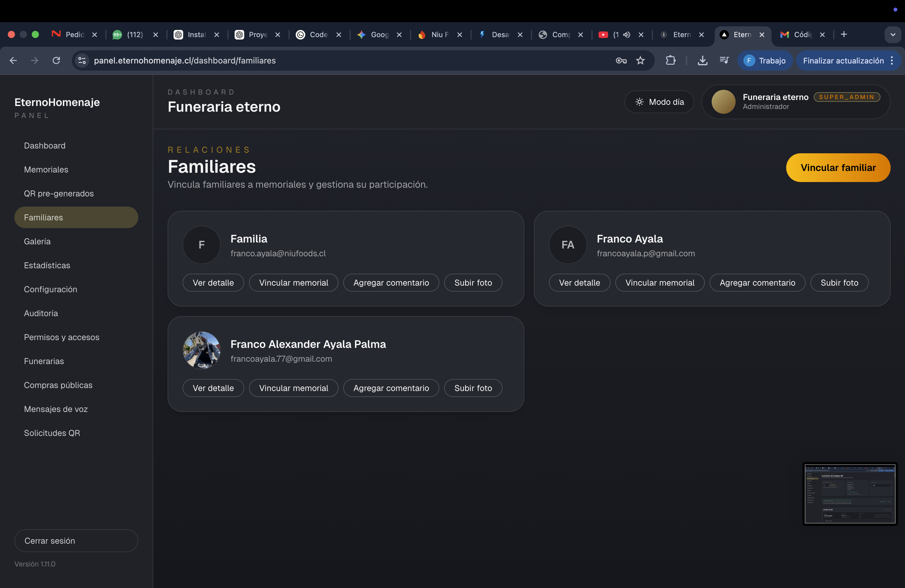This screenshot has height=588, width=905.
Task: Open site information controls in the address bar
Action: coord(82,60)
